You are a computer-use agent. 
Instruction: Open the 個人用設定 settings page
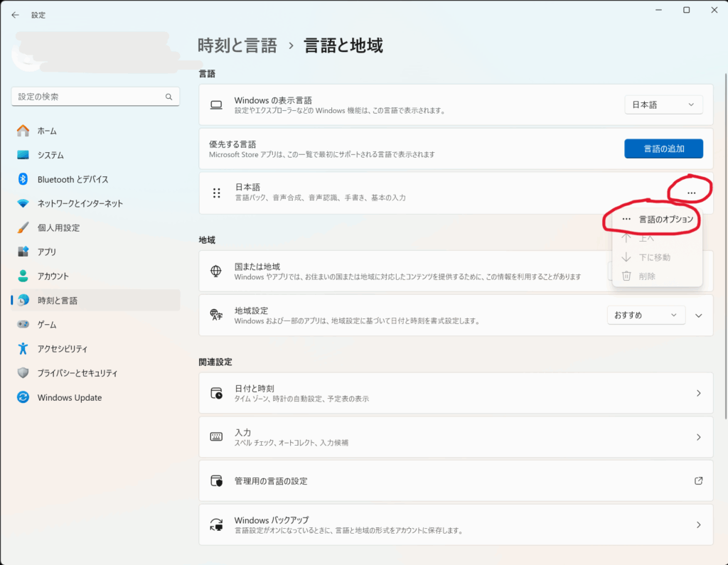click(x=95, y=227)
